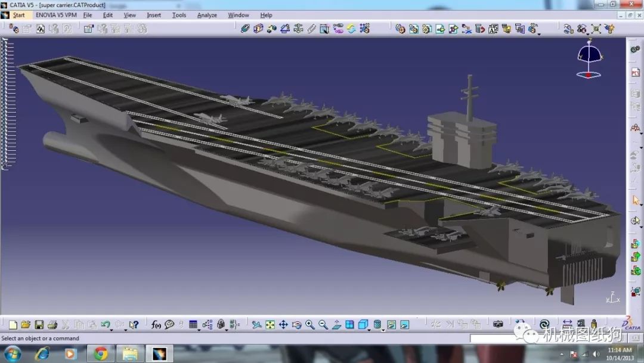Image resolution: width=644 pixels, height=363 pixels.
Task: Open the Start menu in CATIA
Action: (18, 15)
